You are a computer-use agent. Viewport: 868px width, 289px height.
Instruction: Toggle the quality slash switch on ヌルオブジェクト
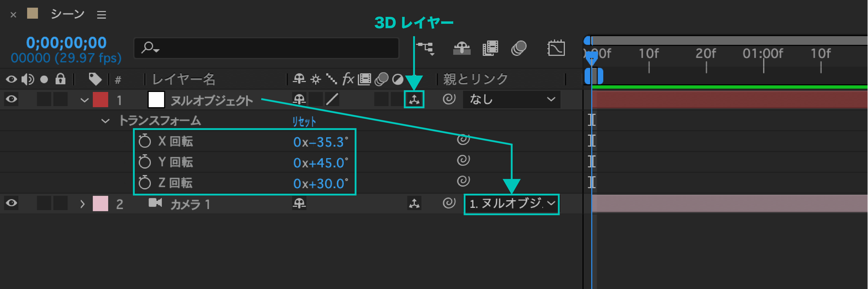click(x=332, y=99)
